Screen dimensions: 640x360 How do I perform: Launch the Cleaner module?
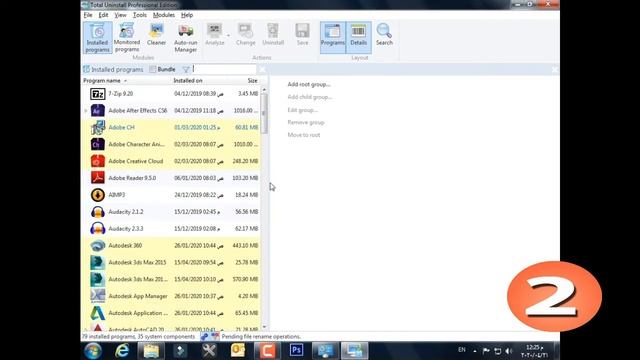(156, 34)
